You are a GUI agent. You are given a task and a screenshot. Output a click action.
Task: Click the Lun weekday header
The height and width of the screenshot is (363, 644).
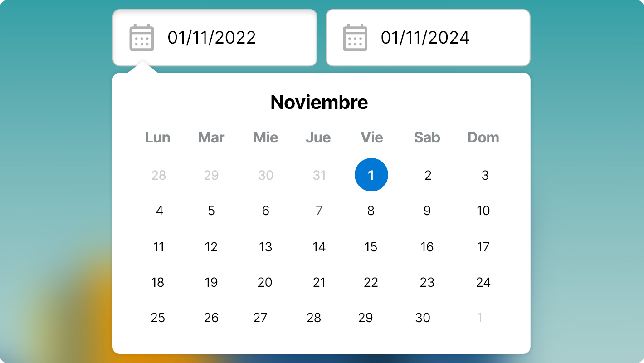[158, 137]
